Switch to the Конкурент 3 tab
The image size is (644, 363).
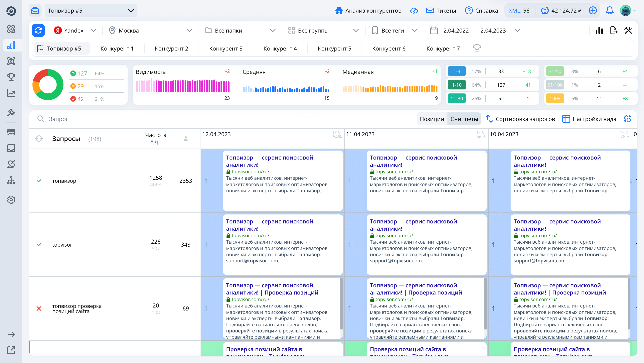pos(226,49)
